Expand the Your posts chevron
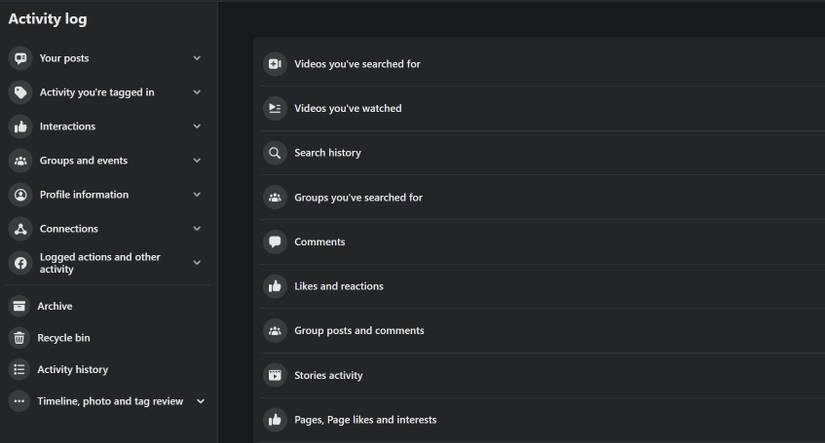Screen dimensions: 825x443 point(197,58)
